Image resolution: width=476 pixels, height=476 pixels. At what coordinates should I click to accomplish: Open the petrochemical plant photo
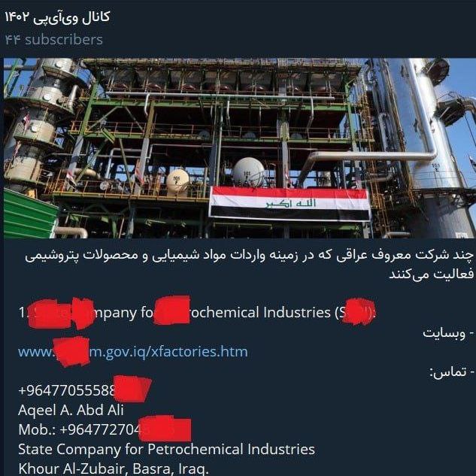pos(240,148)
